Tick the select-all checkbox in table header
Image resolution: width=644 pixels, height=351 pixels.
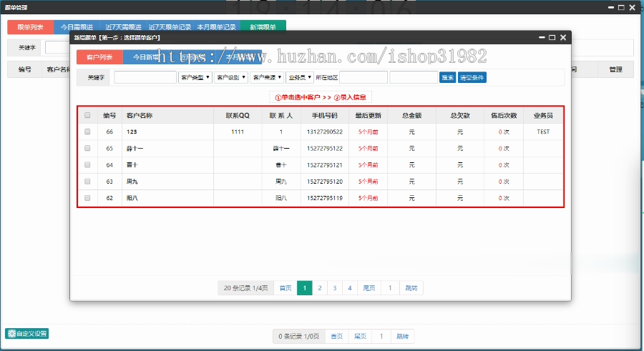(87, 115)
